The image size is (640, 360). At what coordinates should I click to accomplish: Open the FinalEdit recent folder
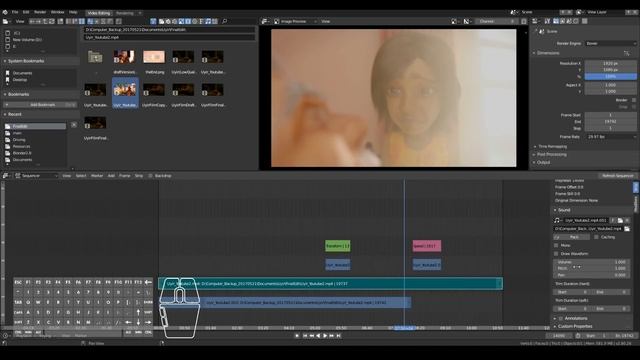click(35, 127)
